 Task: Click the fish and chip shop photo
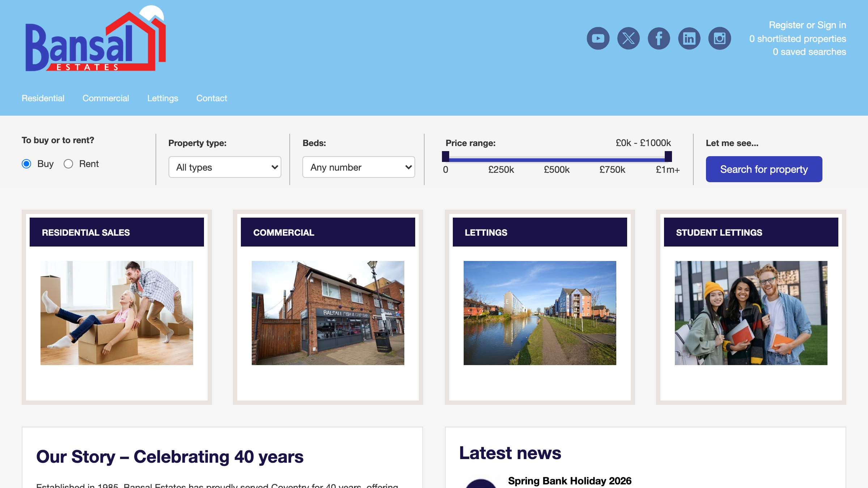(328, 313)
